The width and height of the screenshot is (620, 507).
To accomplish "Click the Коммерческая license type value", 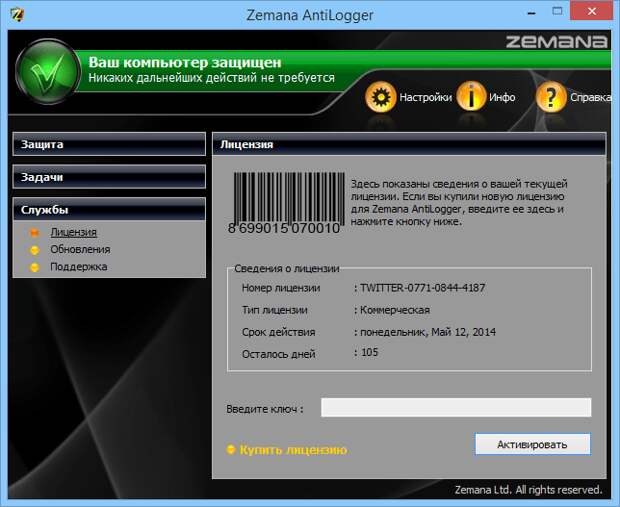I will (395, 310).
